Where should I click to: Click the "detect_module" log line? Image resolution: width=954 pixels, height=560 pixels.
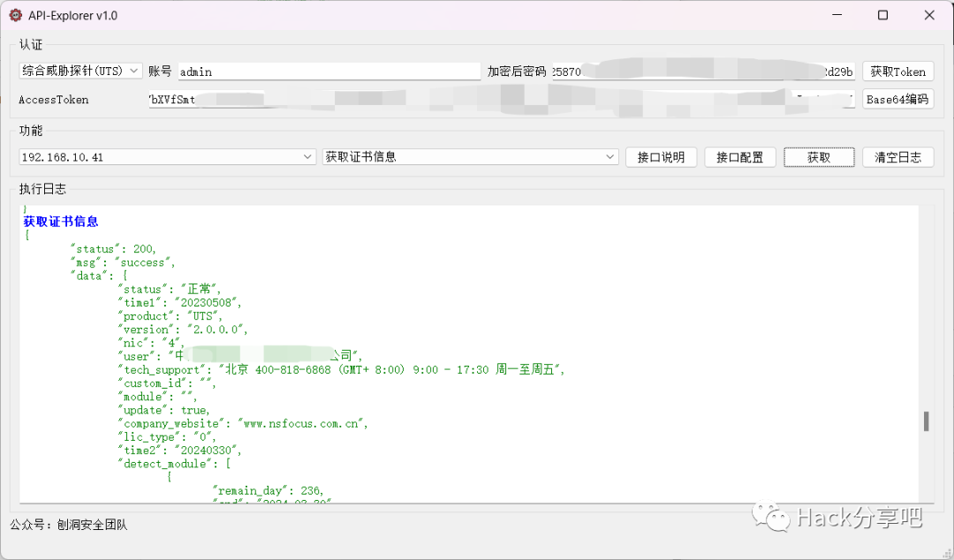[x=174, y=464]
